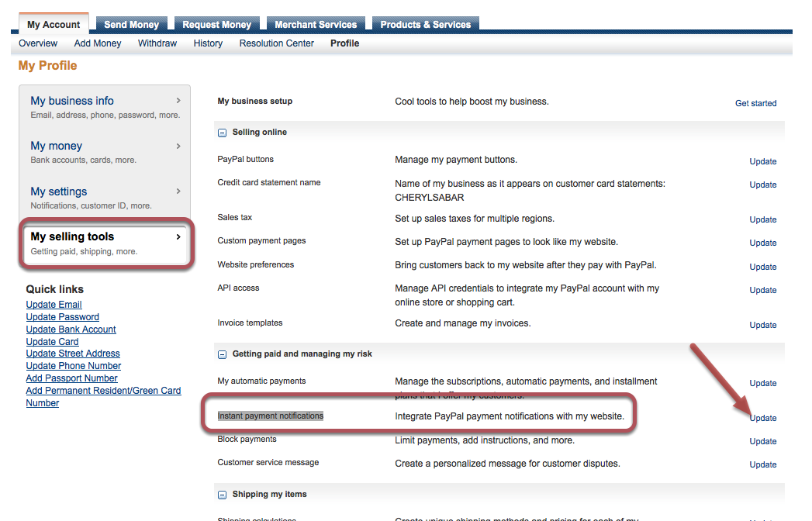Open the My business info heading

72,101
